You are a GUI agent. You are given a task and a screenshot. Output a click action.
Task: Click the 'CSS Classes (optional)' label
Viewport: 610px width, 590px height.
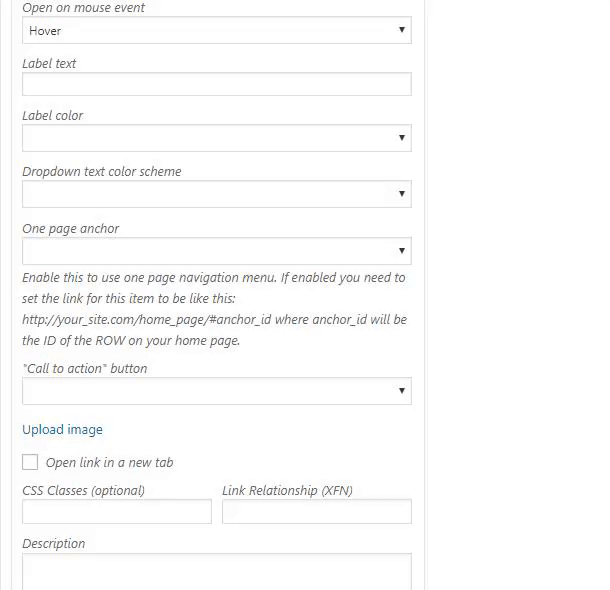(x=83, y=491)
